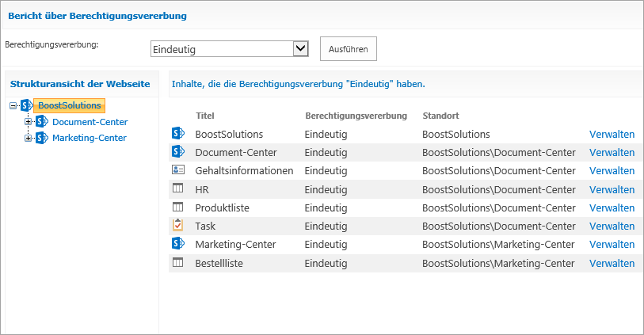
Task: Click the list icon in the Bestellliste row
Action: coord(178,262)
